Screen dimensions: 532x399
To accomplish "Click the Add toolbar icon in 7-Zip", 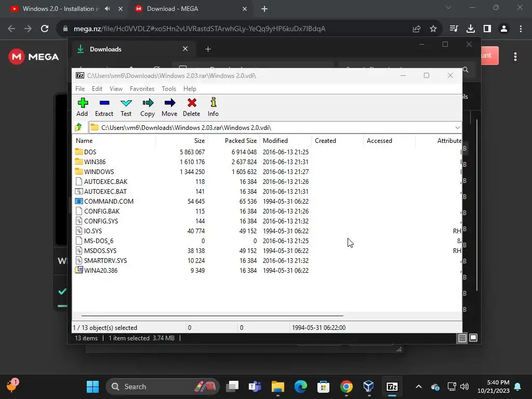I will (83, 107).
